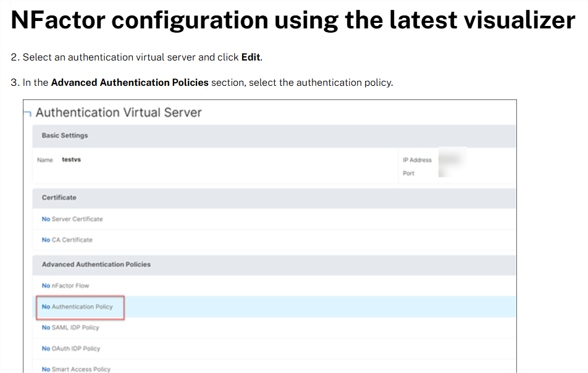Select the No CA Certificate link

(x=67, y=240)
